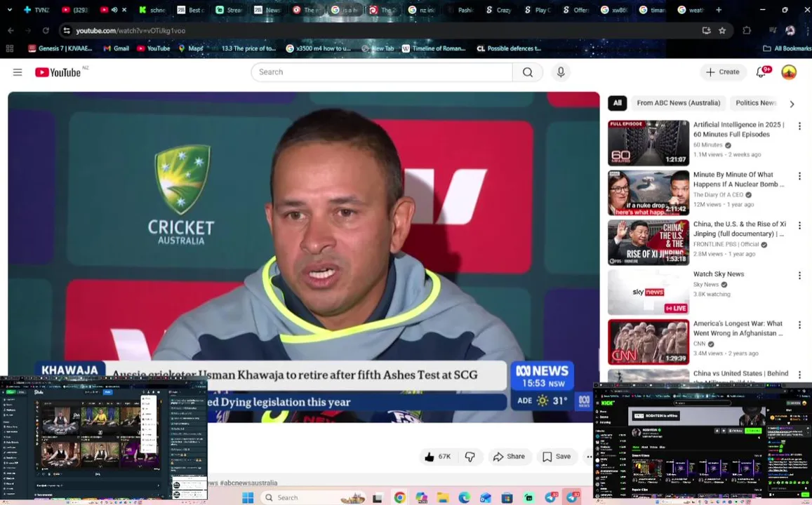Click the YouTube search input field
This screenshot has height=505, width=812.
click(x=382, y=72)
